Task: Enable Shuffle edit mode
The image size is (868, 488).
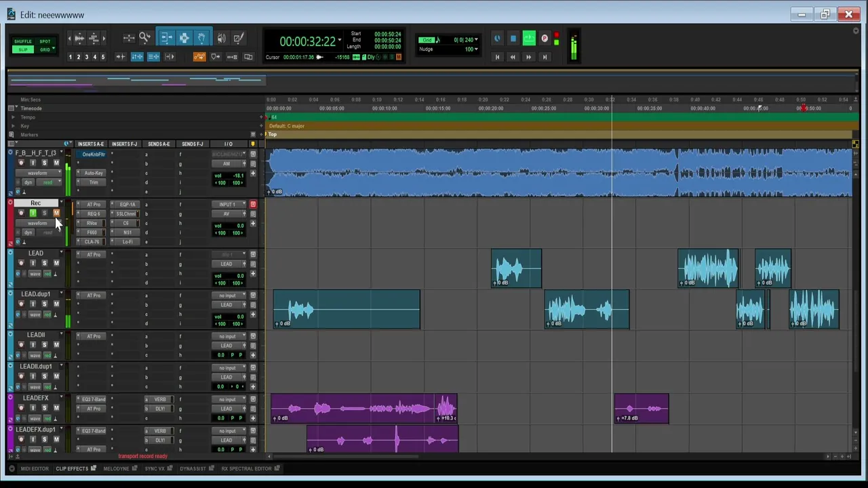Action: 23,41
